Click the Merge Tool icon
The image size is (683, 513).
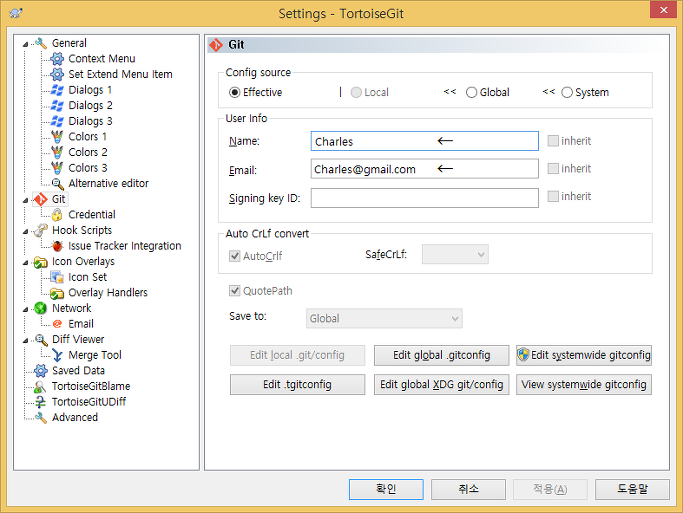[57, 355]
